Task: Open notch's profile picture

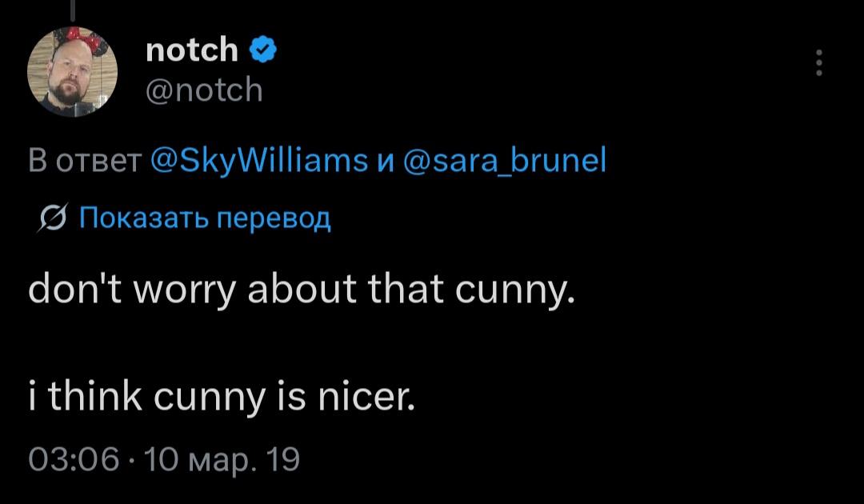Action: click(x=72, y=72)
